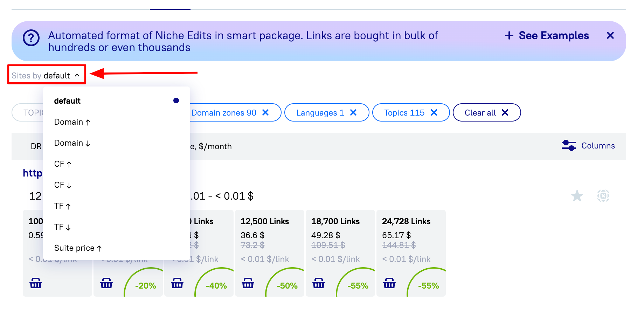Viewport: 644px width, 311px height.
Task: Click the 49.28 $ price
Action: [326, 235]
